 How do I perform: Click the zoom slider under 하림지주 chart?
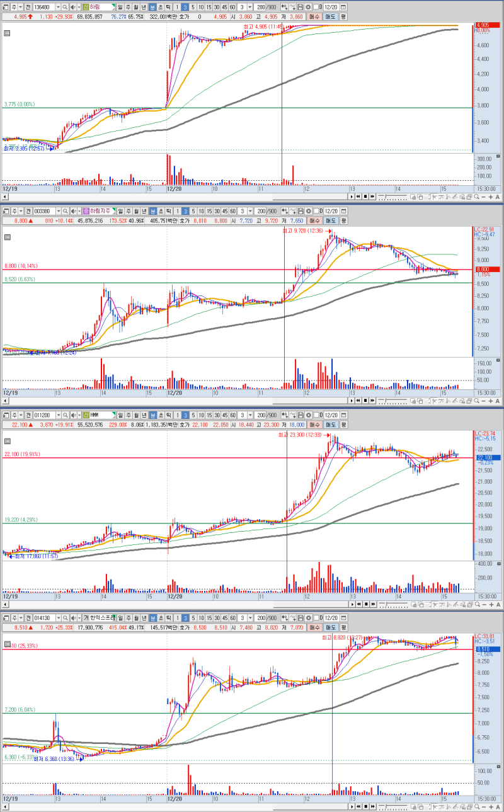click(x=392, y=400)
